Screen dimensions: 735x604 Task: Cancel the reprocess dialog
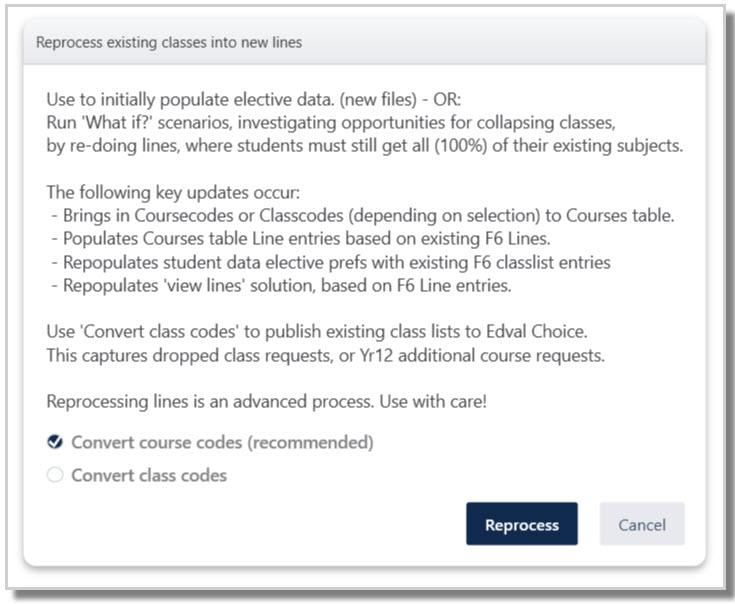pos(642,524)
